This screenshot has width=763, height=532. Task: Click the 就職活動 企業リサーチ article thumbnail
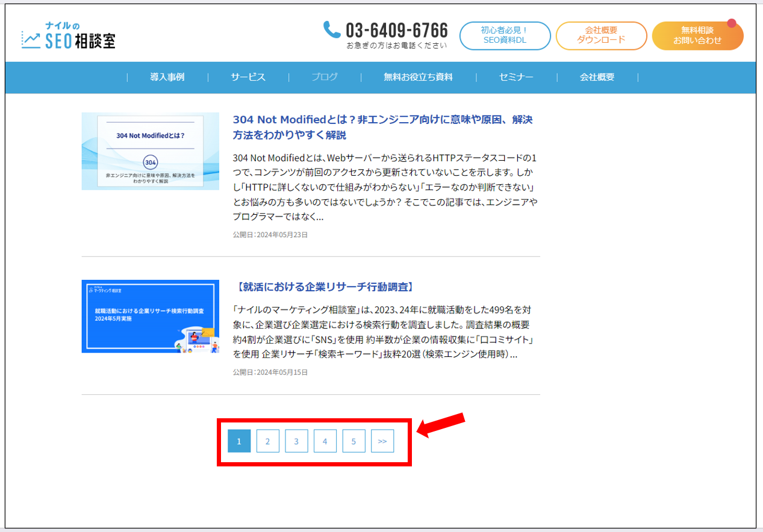point(151,317)
